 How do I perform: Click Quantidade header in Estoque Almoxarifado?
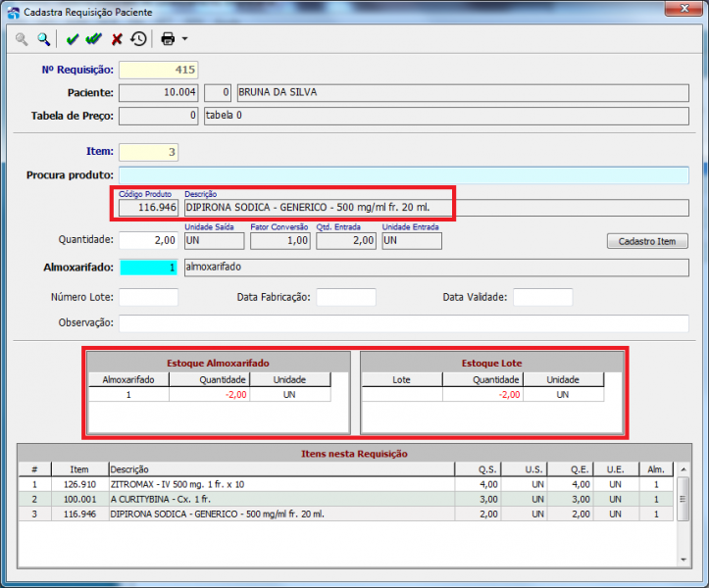pyautogui.click(x=209, y=379)
